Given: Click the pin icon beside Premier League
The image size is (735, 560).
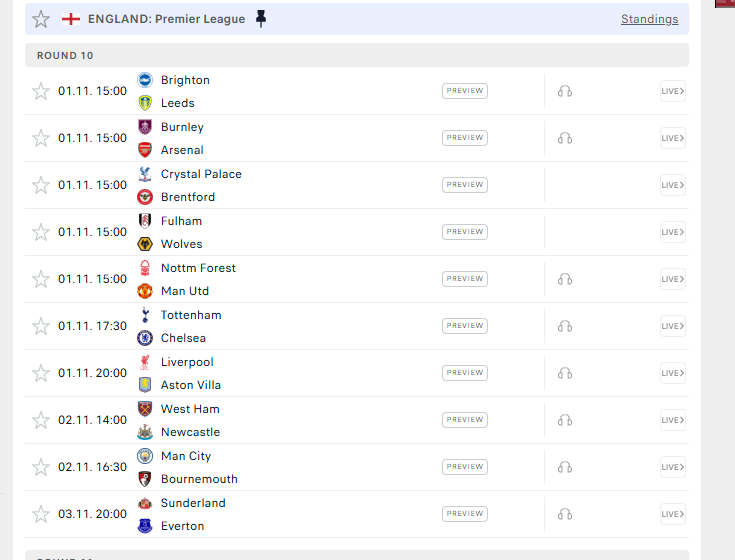Looking at the screenshot, I should [261, 19].
